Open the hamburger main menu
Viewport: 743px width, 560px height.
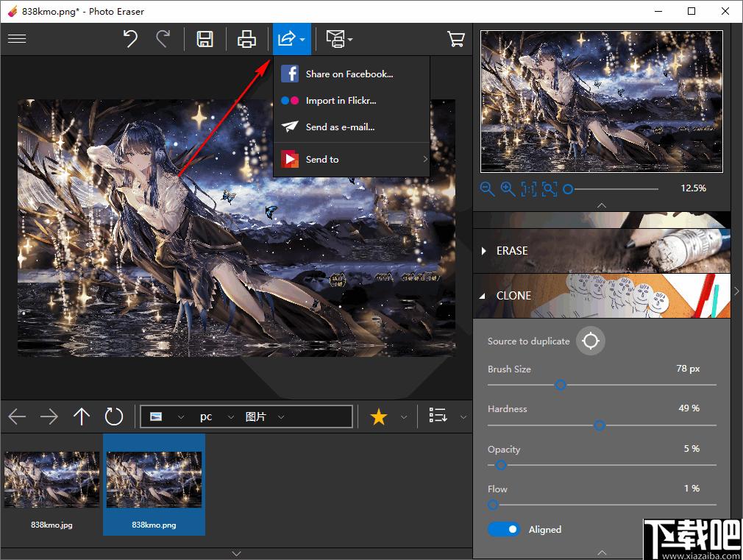pos(17,38)
